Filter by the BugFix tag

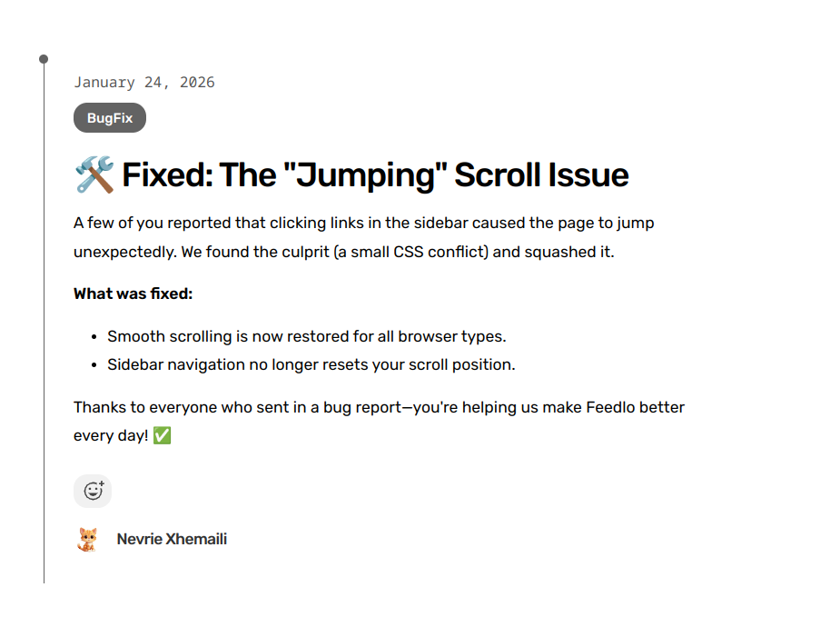(110, 118)
